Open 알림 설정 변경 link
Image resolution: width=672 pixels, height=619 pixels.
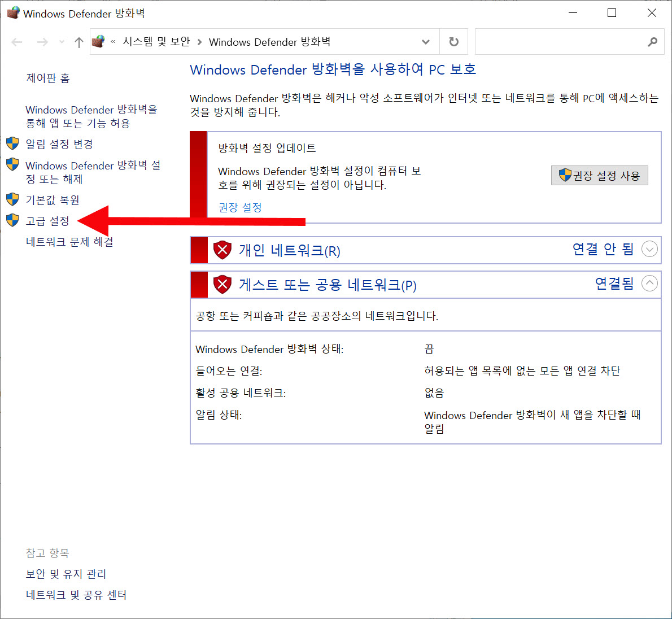click(59, 144)
